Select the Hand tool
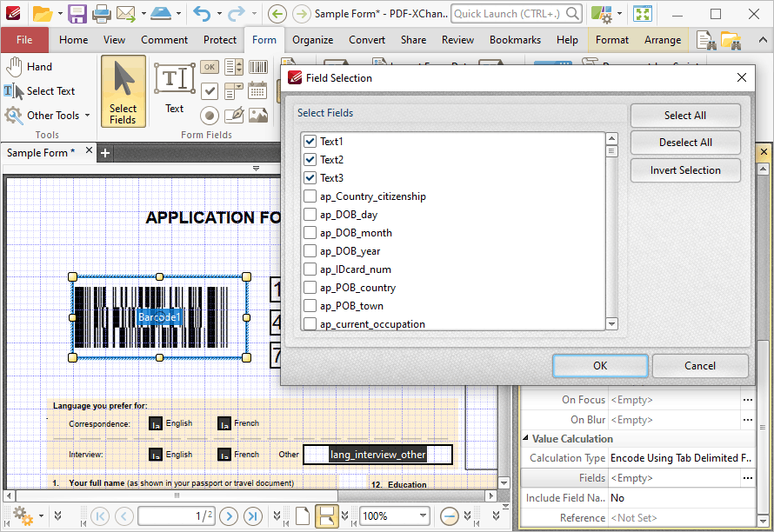774x532 pixels. pyautogui.click(x=29, y=67)
